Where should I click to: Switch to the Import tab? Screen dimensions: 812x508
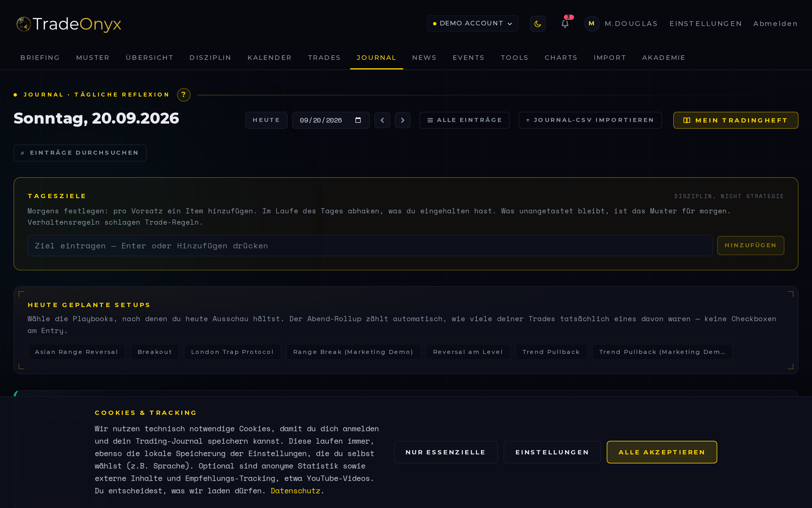[x=610, y=58]
